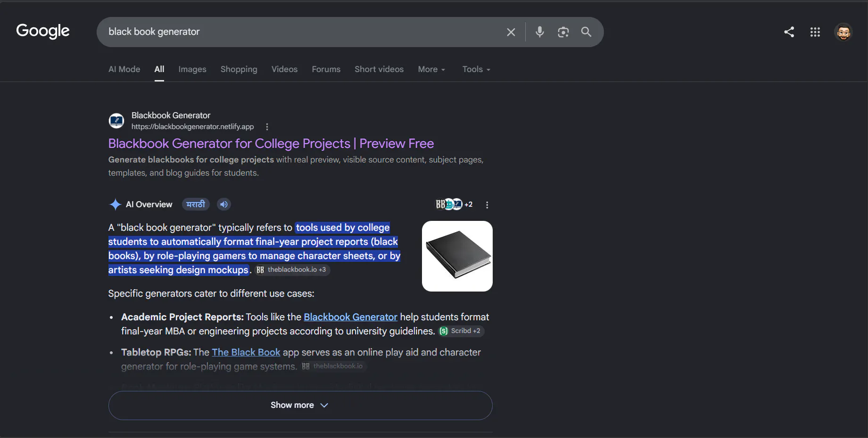Click the Blackbook Generator site favicon

[116, 121]
